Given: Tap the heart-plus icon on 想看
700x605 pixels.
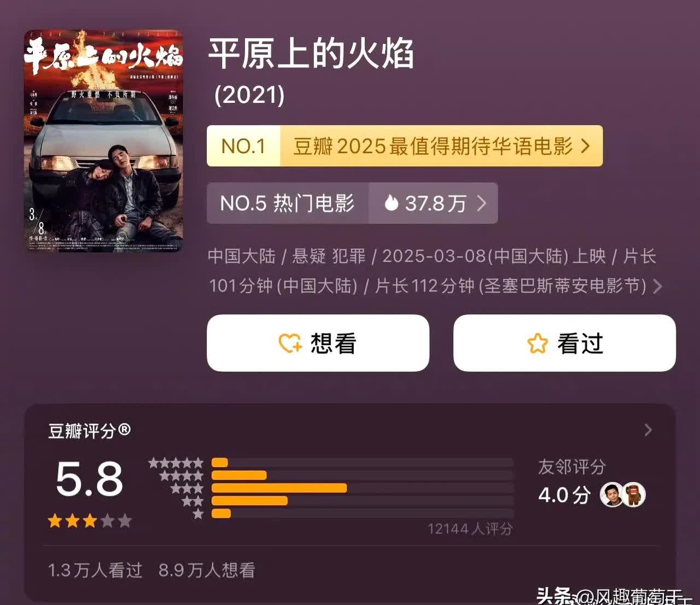Looking at the screenshot, I should pyautogui.click(x=290, y=344).
